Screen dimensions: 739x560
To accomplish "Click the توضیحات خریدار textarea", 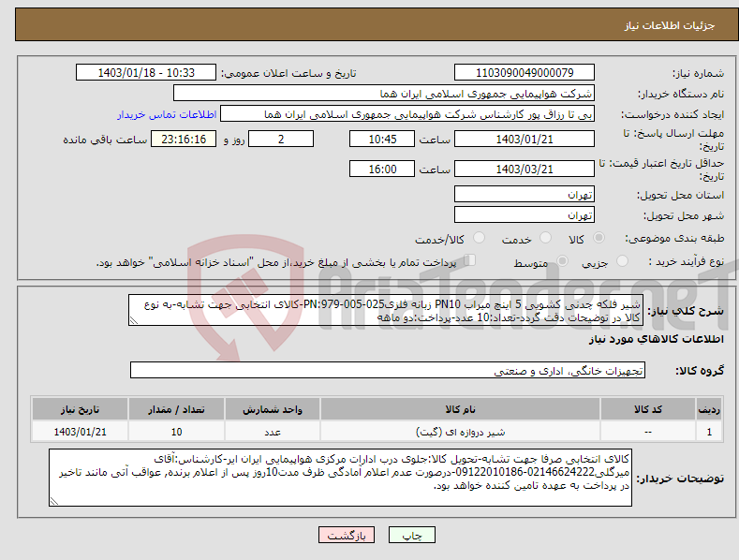I will point(340,478).
